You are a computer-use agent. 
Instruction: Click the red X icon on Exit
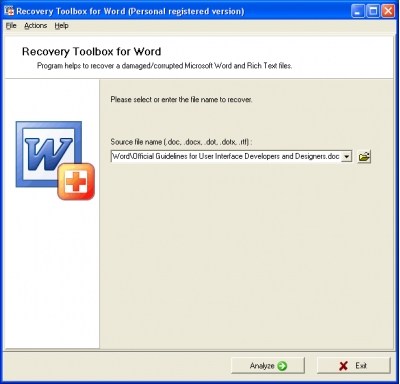(x=343, y=366)
